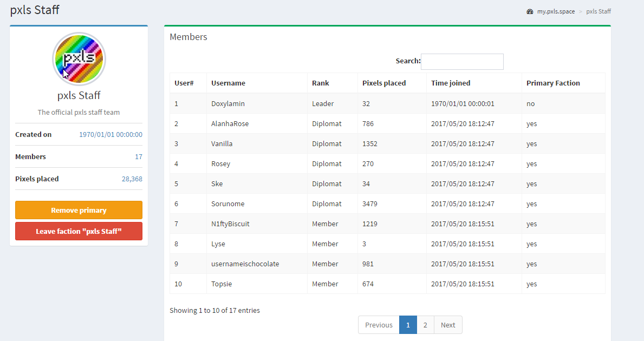Click the Previous pagination button
This screenshot has width=644, height=341.
379,325
